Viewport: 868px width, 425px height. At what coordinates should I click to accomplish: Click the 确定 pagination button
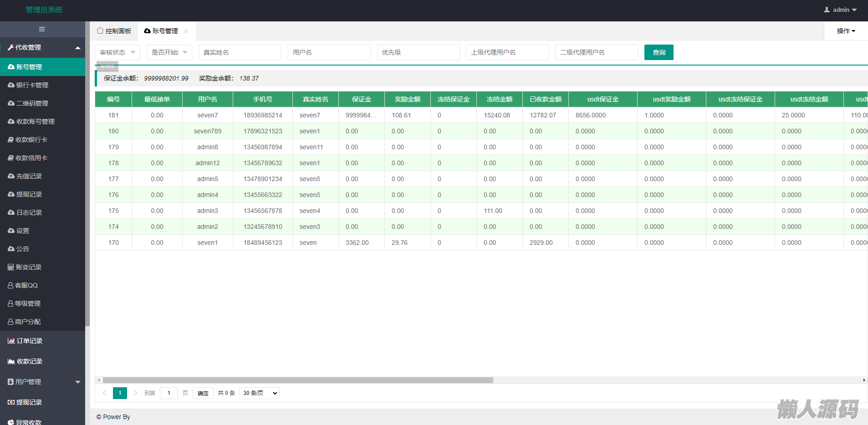(203, 393)
